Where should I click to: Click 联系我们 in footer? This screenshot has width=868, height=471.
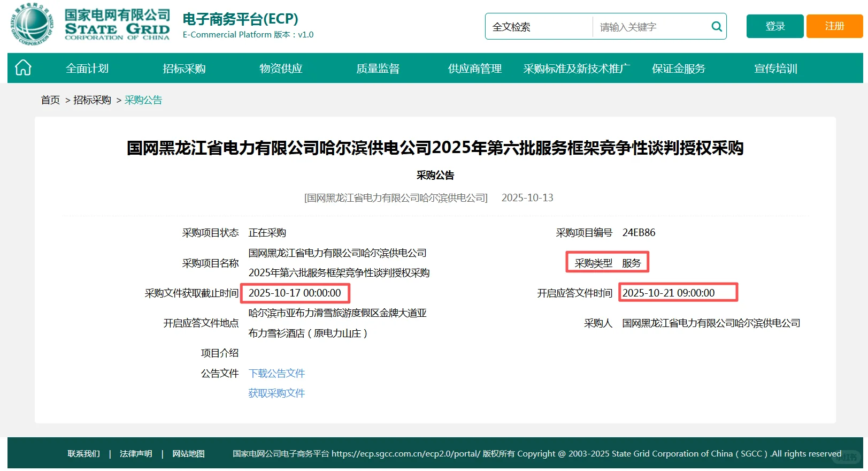click(83, 454)
